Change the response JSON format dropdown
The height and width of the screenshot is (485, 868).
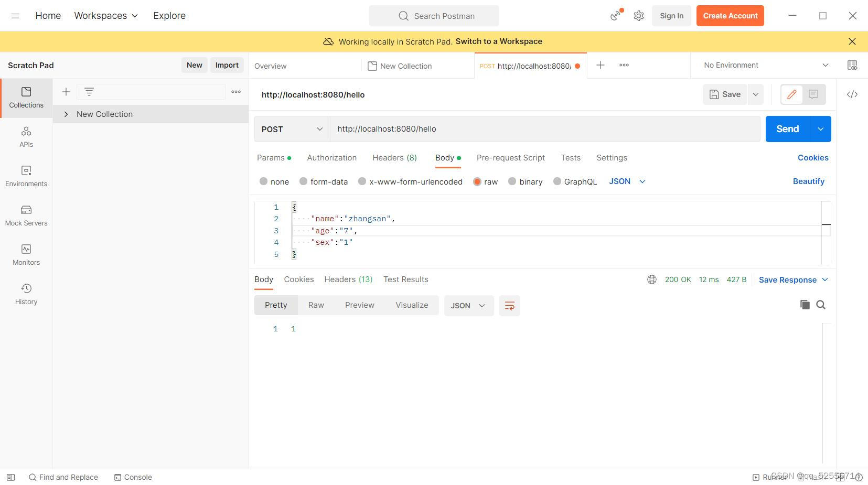[469, 306]
